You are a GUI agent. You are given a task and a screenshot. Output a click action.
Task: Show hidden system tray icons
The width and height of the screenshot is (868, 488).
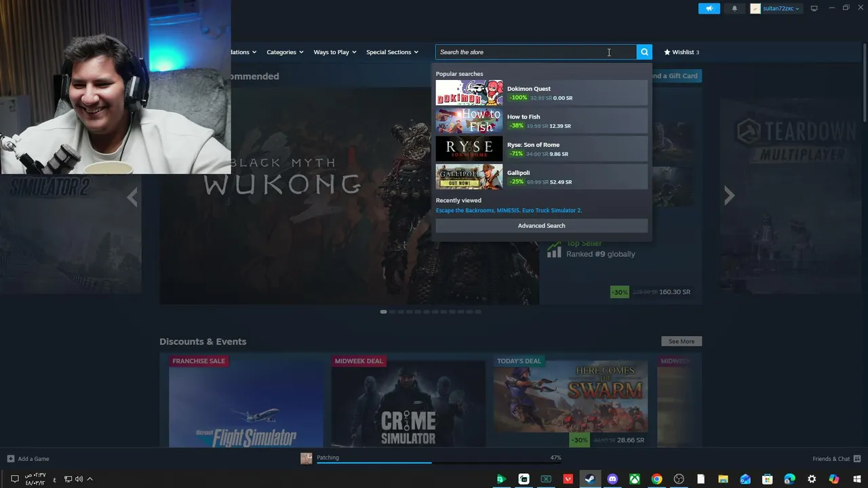pyautogui.click(x=90, y=479)
